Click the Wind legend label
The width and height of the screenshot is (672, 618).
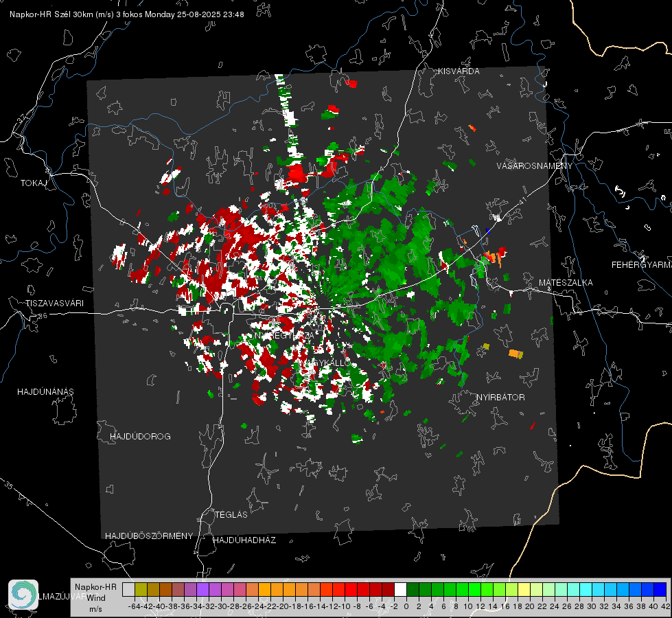[x=96, y=598]
